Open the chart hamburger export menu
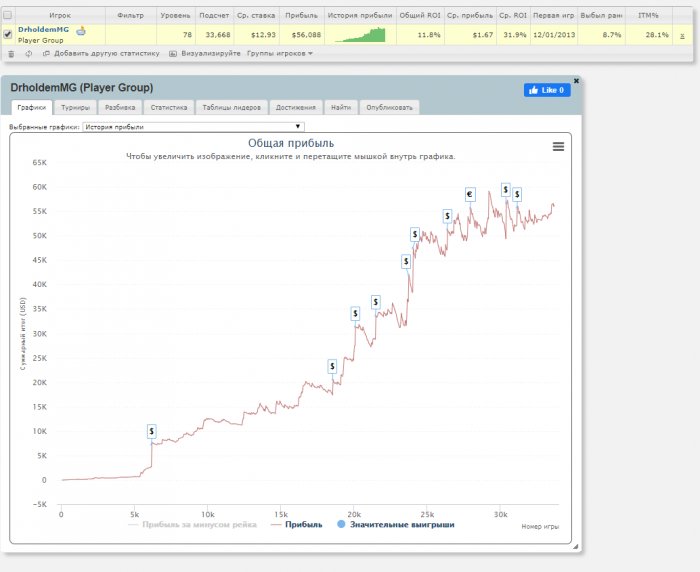The width and height of the screenshot is (700, 572). coord(558,146)
